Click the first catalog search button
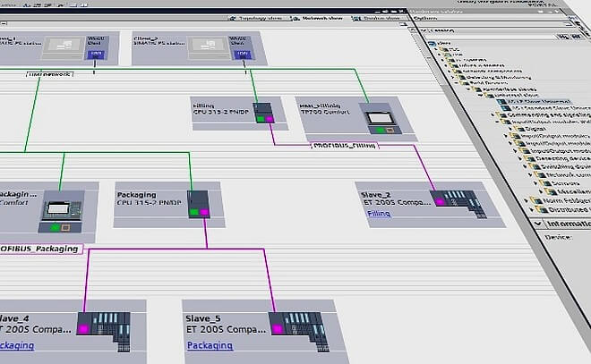Image resolution: width=591 pixels, height=364 pixels. [x=562, y=37]
